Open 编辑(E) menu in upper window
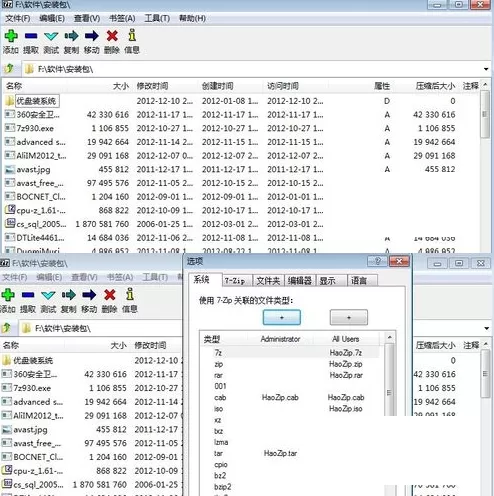 (52, 18)
